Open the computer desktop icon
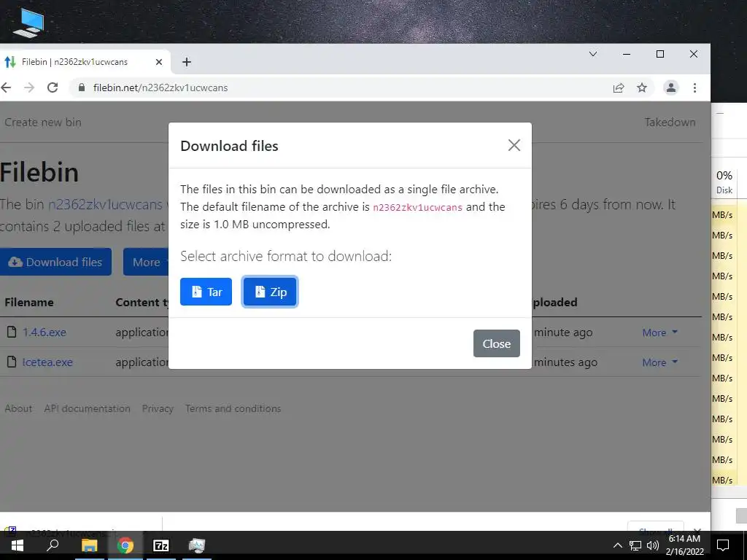The width and height of the screenshot is (747, 560). coord(29,23)
